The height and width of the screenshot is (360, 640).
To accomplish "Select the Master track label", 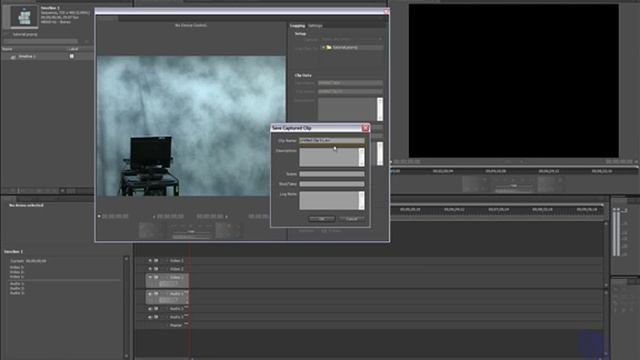I will click(x=176, y=325).
